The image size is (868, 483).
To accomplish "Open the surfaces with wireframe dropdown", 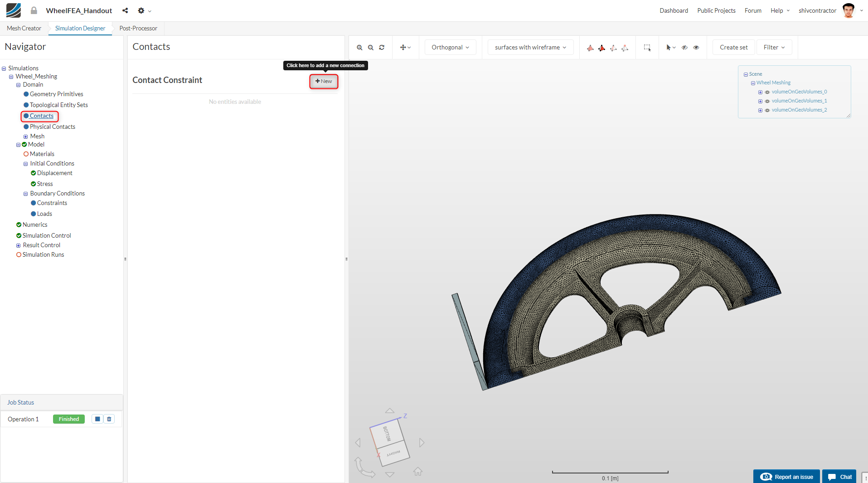I will tap(530, 48).
